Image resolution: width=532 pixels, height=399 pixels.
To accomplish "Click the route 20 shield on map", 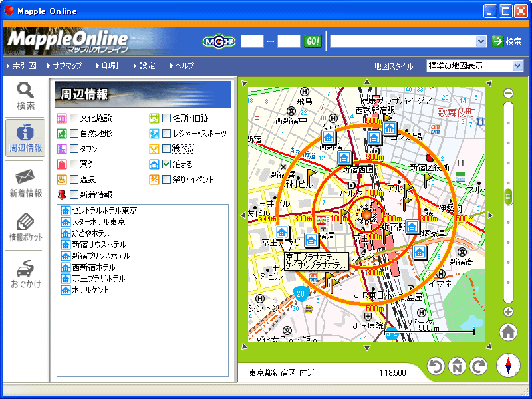I will coord(301,293).
